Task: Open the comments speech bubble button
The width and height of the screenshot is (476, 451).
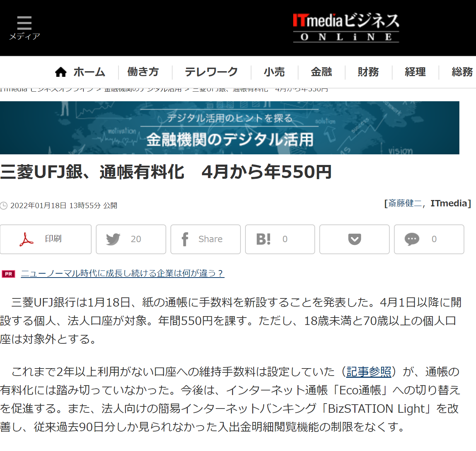Action: coord(429,239)
